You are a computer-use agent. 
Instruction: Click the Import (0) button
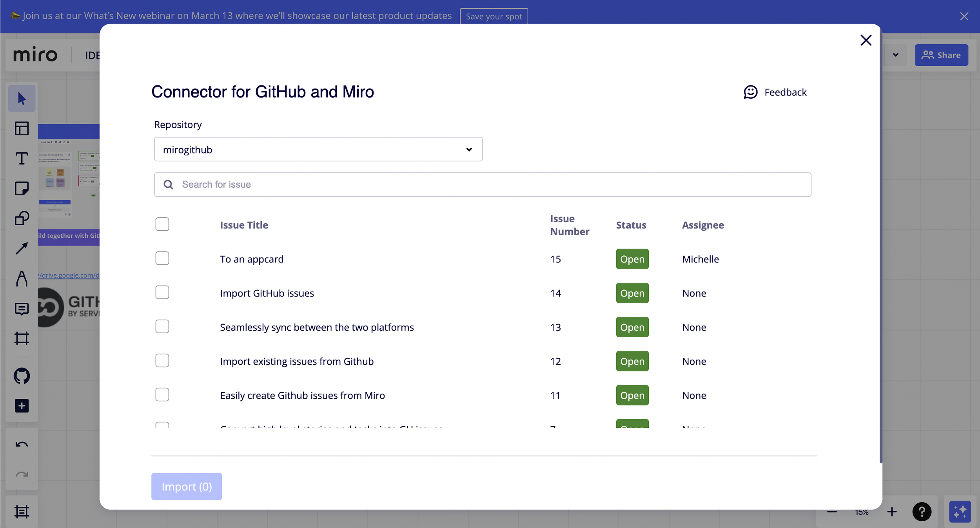(x=187, y=486)
